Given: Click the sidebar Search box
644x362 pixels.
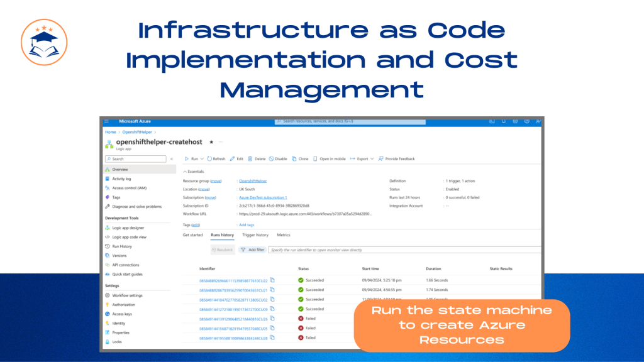Looking at the screenshot, I should 136,159.
